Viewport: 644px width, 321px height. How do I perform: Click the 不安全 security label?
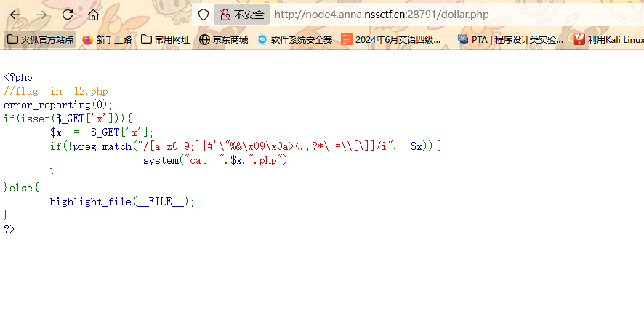[x=249, y=15]
